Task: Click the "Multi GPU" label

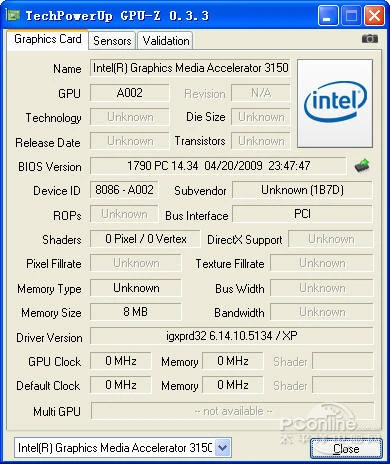Action: 57,412
